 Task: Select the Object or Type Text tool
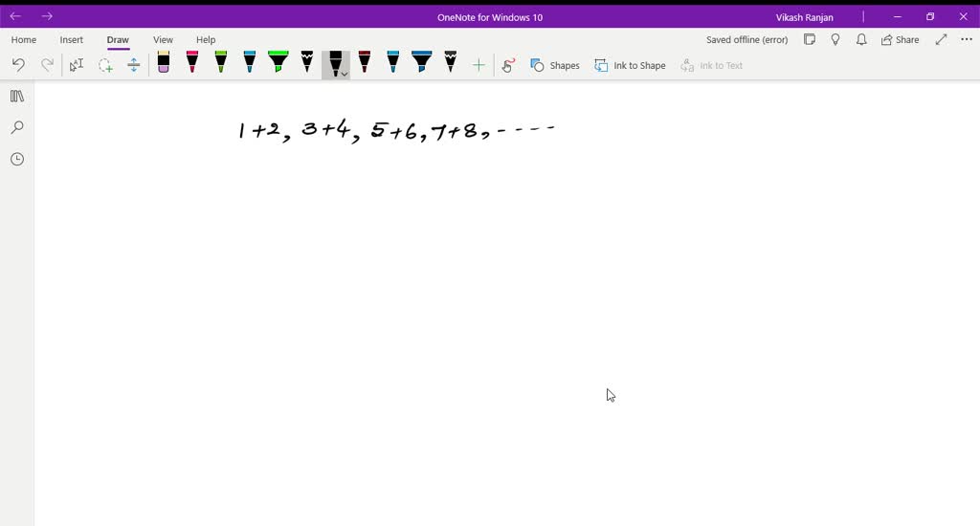point(77,65)
